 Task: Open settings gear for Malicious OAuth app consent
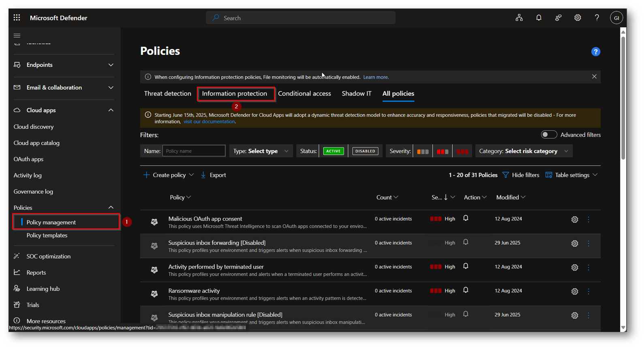click(x=574, y=219)
